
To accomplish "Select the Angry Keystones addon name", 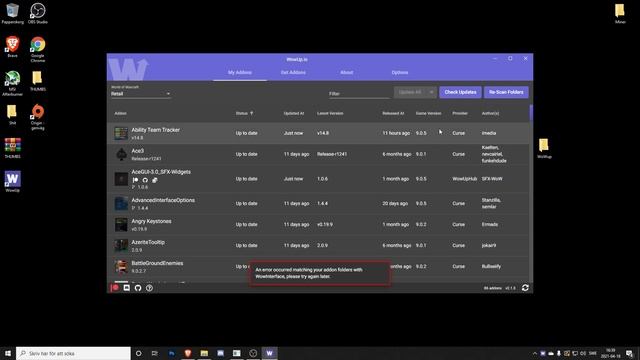I will click(151, 221).
